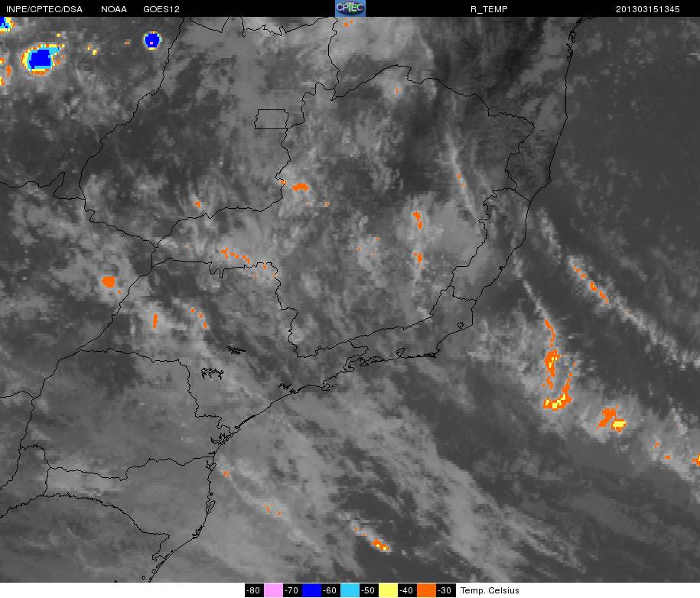Click the -30 legend value

[x=445, y=590]
